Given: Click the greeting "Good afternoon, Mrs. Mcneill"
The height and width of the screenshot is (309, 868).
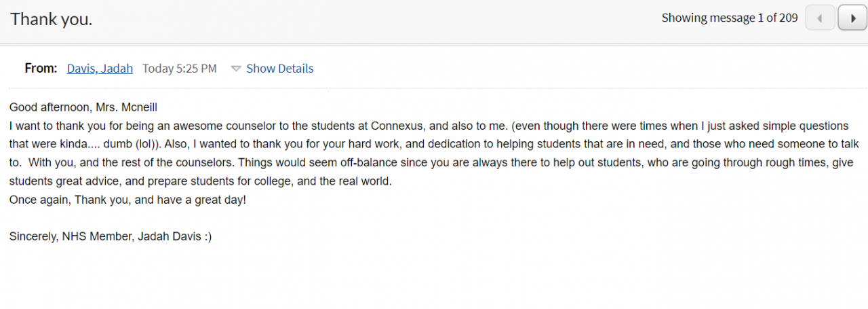Looking at the screenshot, I should coord(83,107).
